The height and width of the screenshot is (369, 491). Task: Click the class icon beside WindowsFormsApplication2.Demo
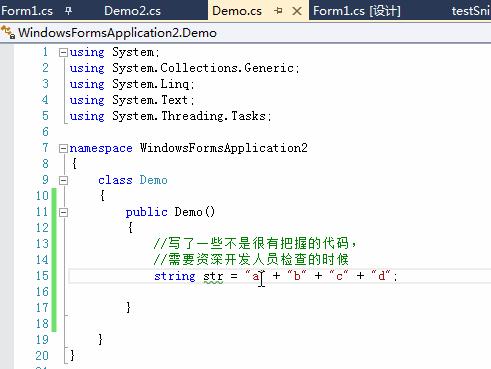tap(8, 33)
